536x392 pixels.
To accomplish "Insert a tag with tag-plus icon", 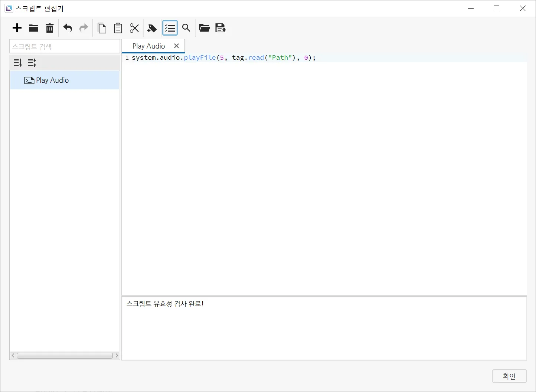I will [152, 28].
